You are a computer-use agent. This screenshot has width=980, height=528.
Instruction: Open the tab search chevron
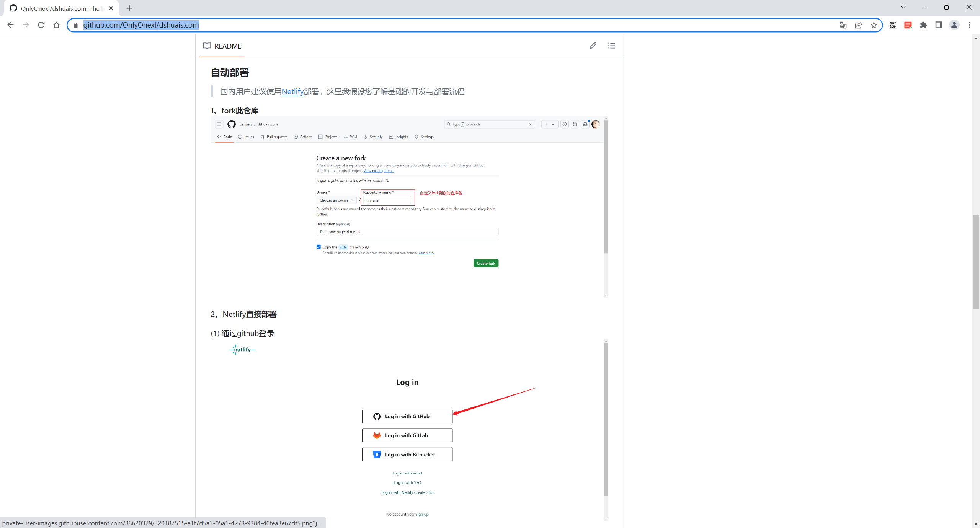(903, 7)
